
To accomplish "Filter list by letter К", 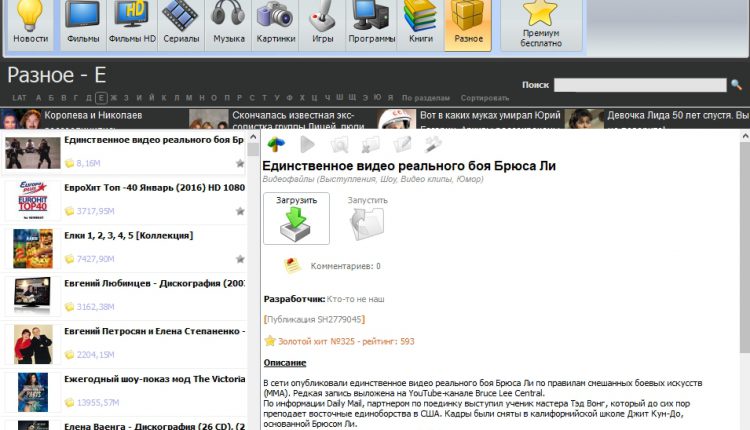I will 164,98.
